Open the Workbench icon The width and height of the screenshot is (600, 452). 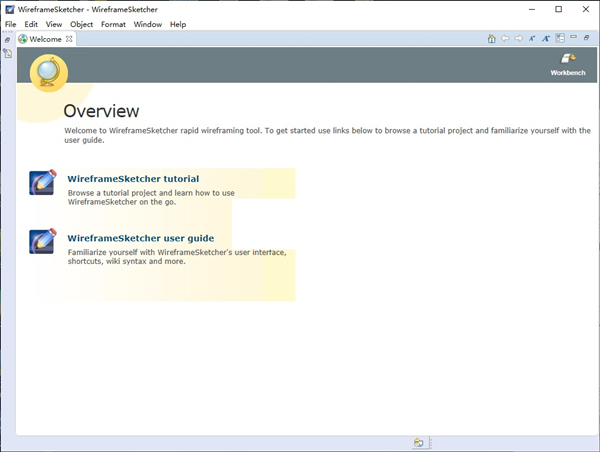[x=568, y=58]
